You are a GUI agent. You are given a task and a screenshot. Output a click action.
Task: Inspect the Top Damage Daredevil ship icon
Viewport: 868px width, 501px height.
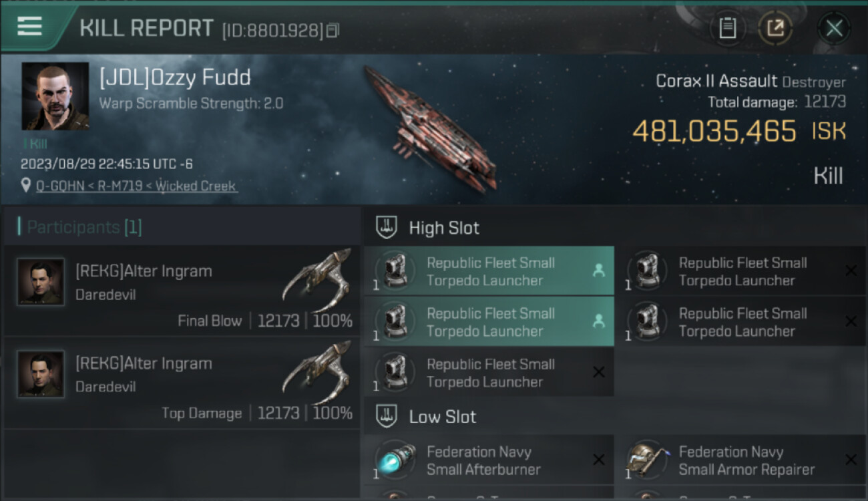[x=316, y=374]
